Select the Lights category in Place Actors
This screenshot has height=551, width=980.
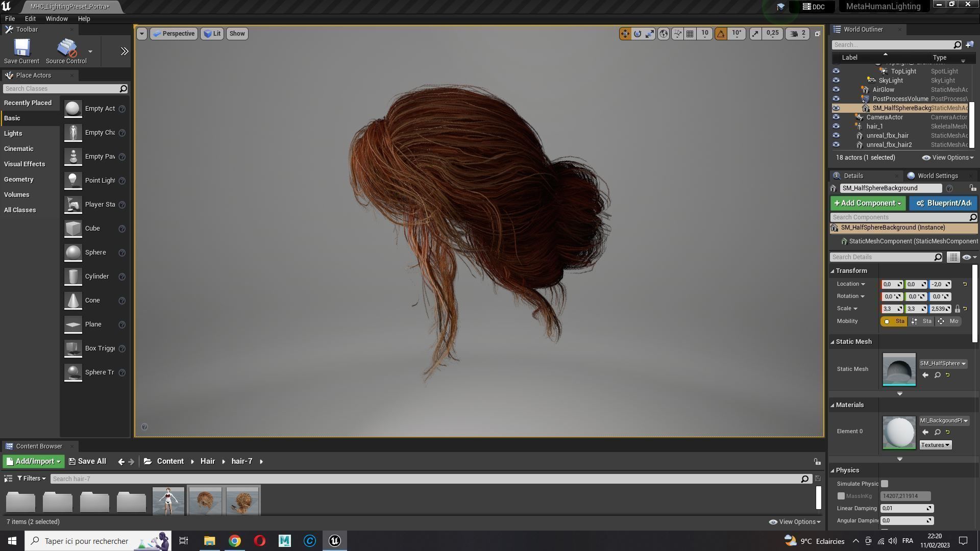13,134
